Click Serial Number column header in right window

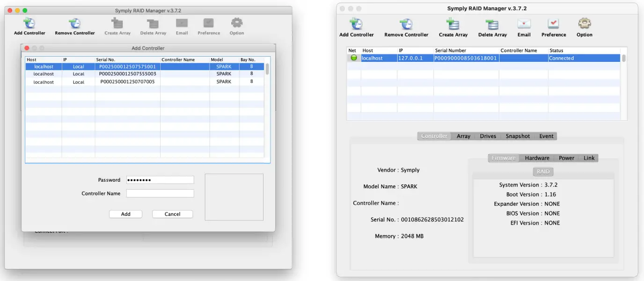(466, 51)
